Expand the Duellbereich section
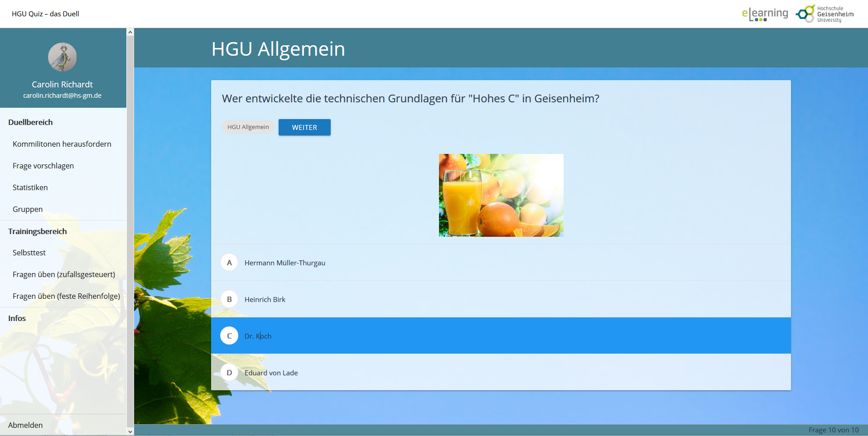Viewport: 868px width, 436px height. click(30, 122)
